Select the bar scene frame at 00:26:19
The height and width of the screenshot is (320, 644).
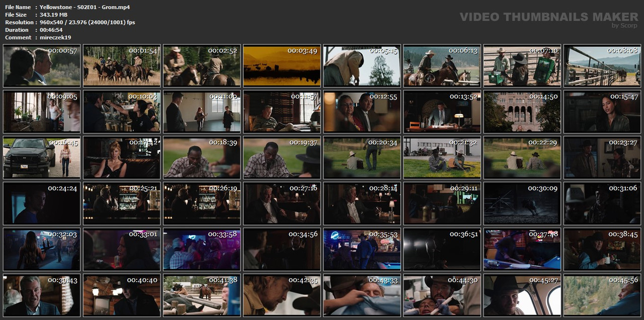[202, 203]
